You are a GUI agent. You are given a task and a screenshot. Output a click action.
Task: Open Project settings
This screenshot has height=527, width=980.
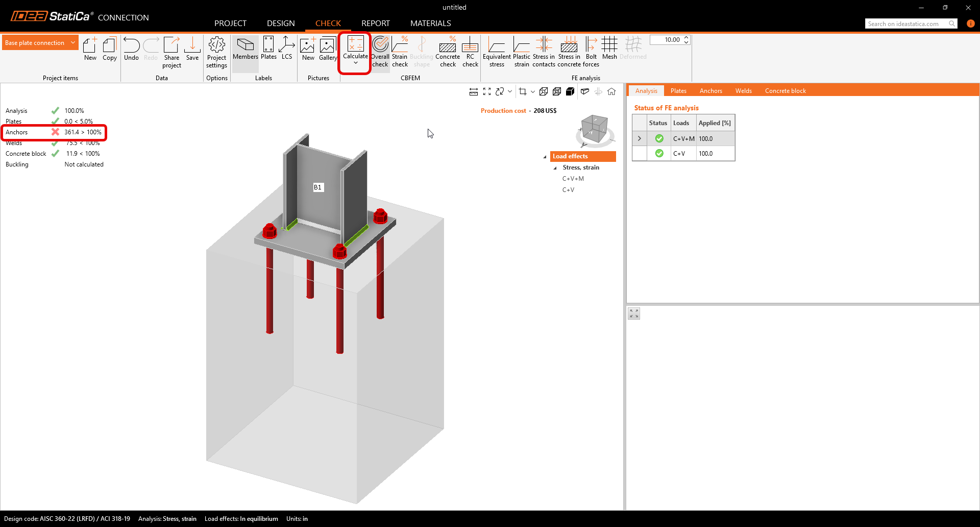(216, 52)
